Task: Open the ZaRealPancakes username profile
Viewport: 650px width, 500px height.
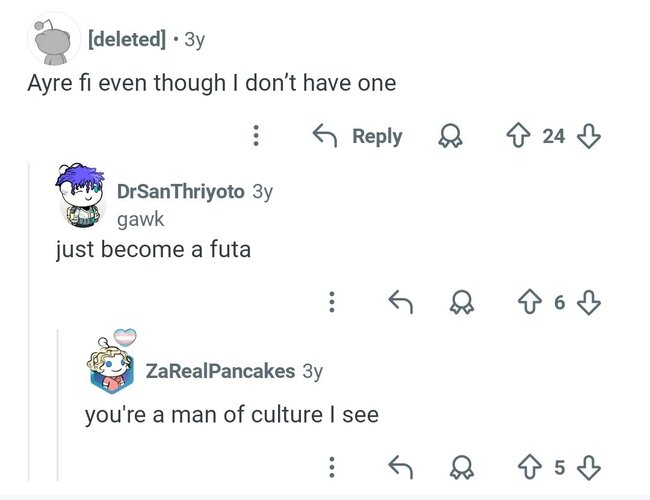Action: (220, 371)
